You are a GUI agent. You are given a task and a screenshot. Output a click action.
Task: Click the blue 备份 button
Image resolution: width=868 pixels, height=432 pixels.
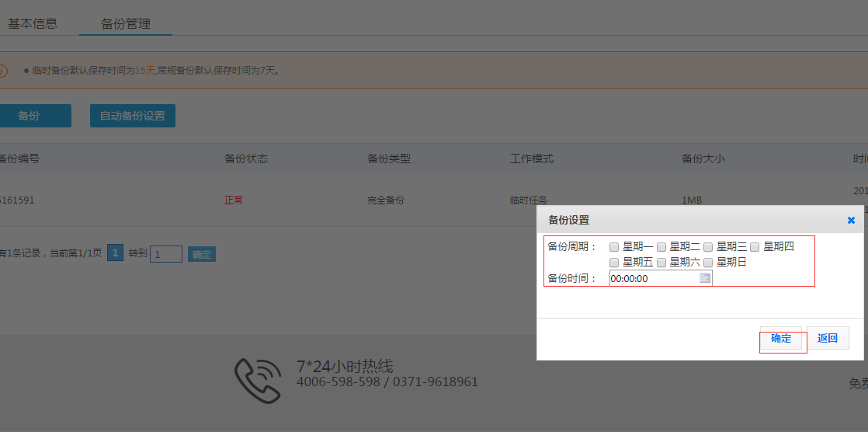pos(31,116)
